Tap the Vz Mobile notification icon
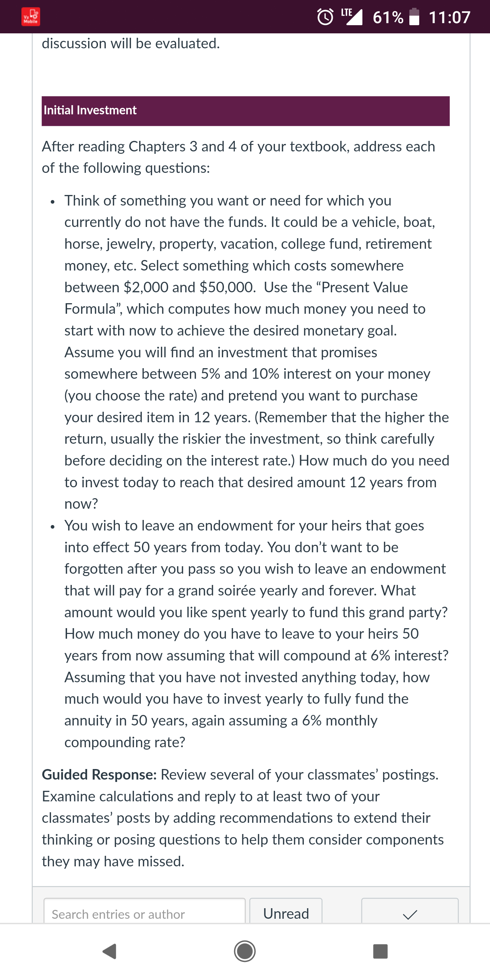Image resolution: width=490 pixels, height=980 pixels. click(x=30, y=17)
